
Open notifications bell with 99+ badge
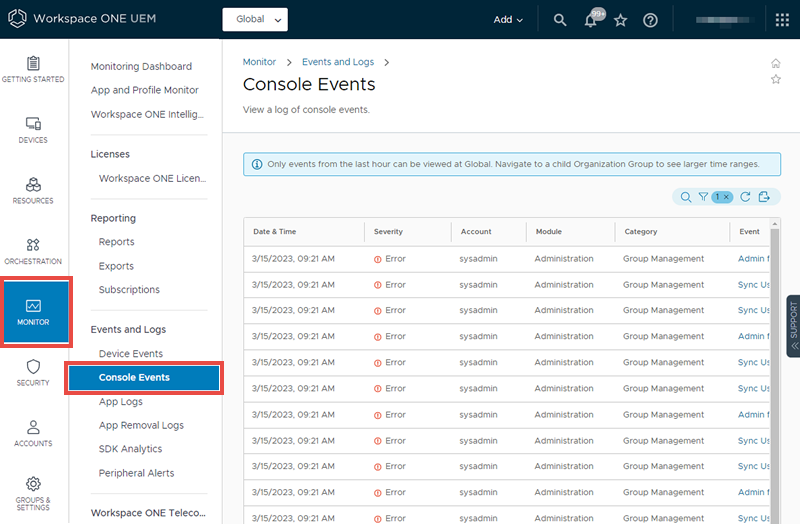click(x=591, y=19)
